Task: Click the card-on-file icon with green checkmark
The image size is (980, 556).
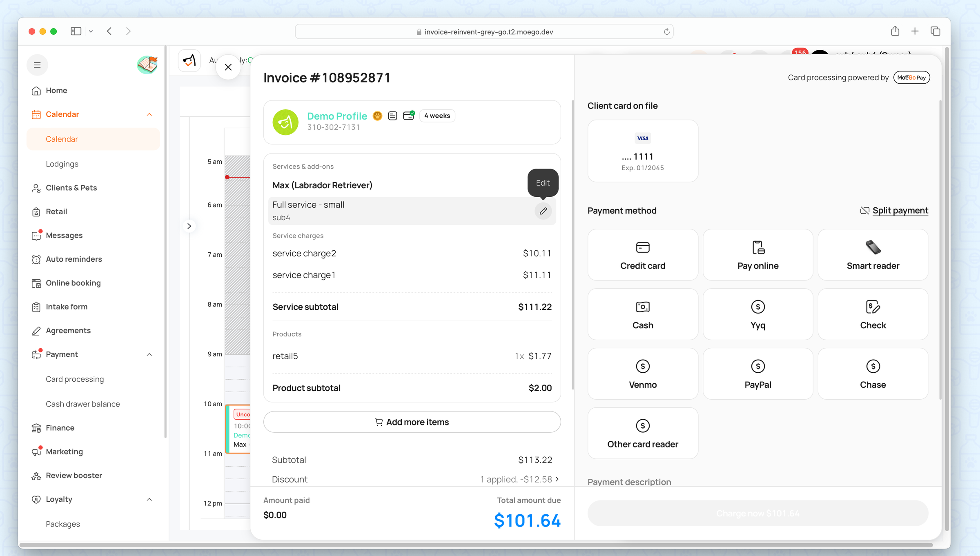Action: click(x=408, y=116)
